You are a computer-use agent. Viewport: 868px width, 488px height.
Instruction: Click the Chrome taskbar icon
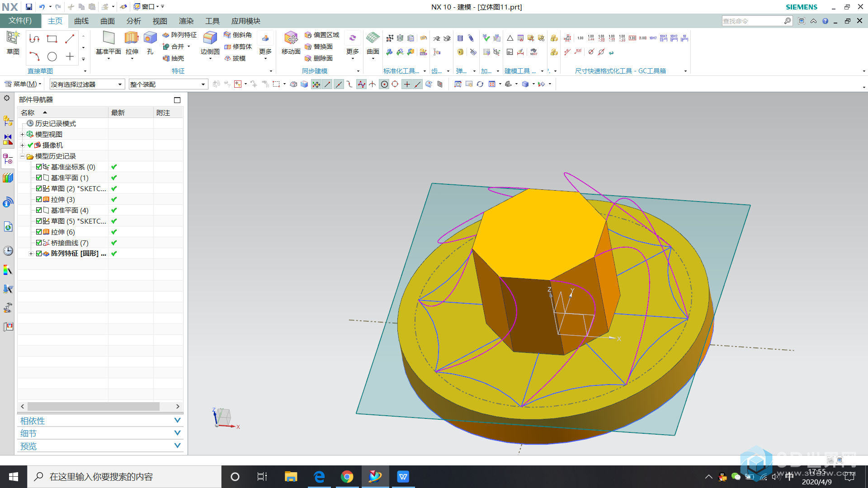click(x=347, y=477)
